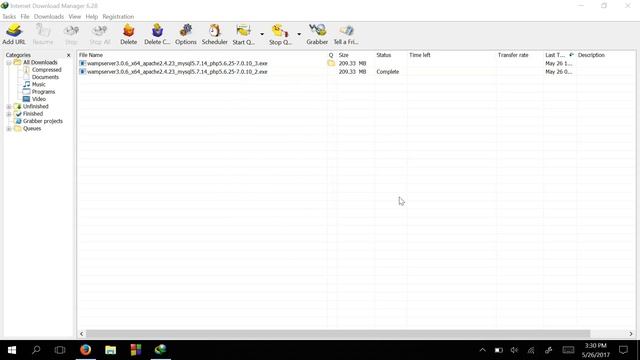Screen dimensions: 640x360
Task: Select Grabber projects in the tree
Action: click(43, 121)
